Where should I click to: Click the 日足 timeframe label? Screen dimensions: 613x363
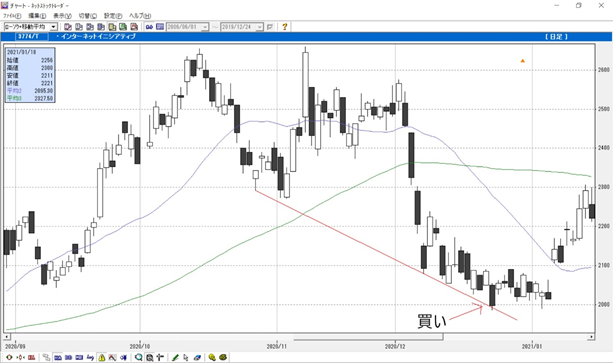tap(556, 37)
